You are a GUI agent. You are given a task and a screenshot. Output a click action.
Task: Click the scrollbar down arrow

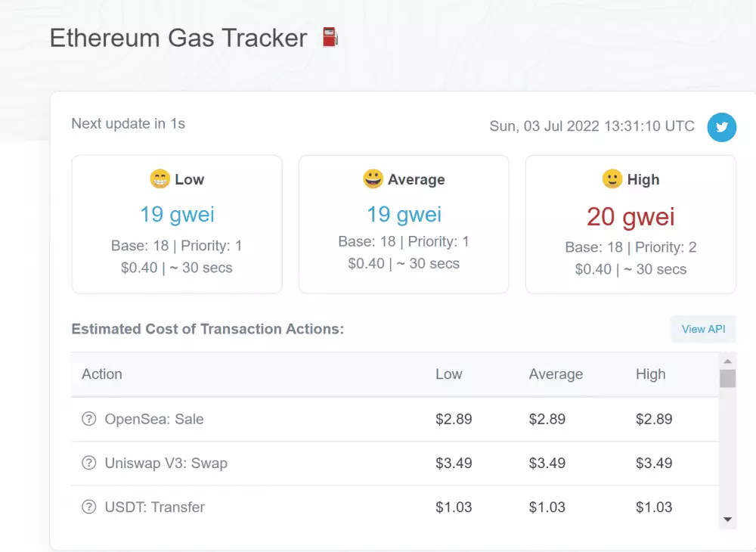[727, 519]
